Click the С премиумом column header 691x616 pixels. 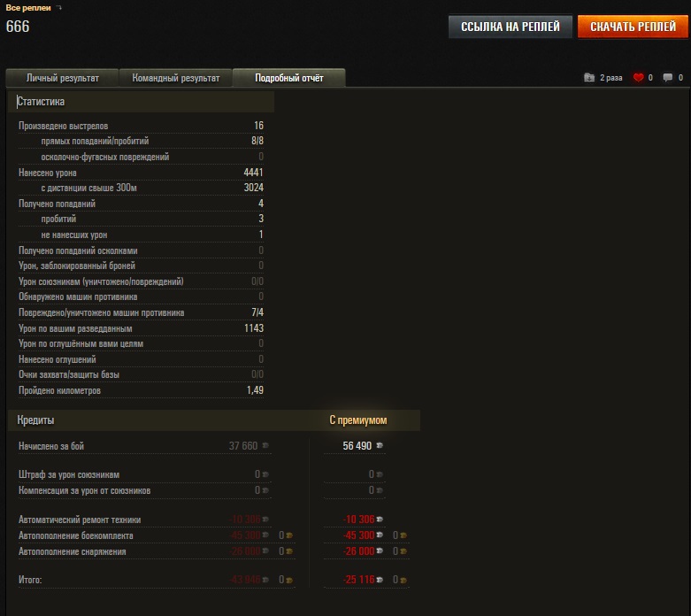(x=357, y=420)
